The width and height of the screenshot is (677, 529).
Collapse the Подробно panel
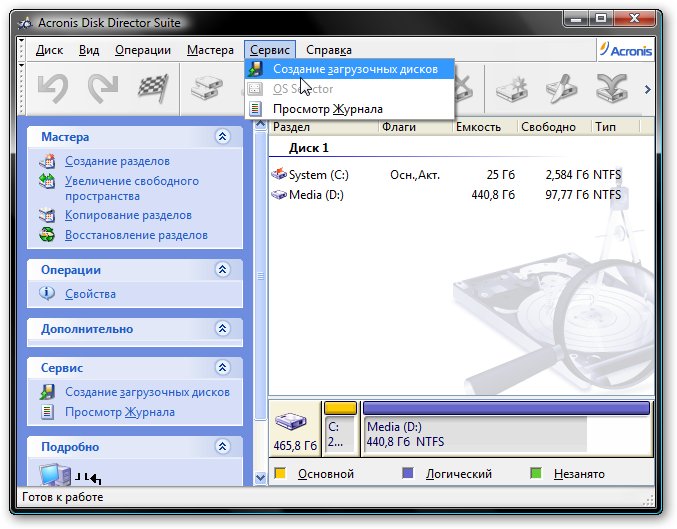pyautogui.click(x=222, y=446)
